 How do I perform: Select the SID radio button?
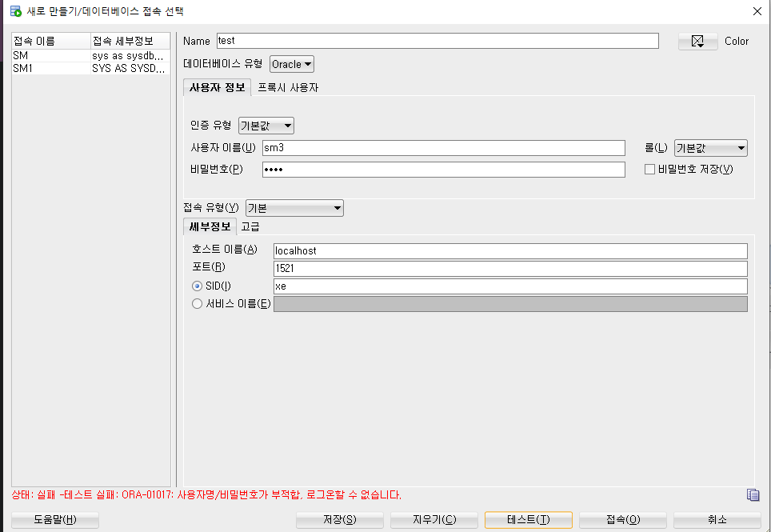pyautogui.click(x=197, y=286)
